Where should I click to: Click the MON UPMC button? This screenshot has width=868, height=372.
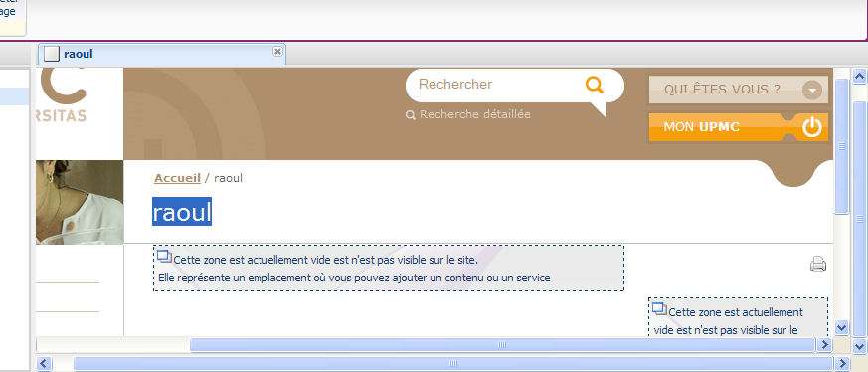[739, 127]
